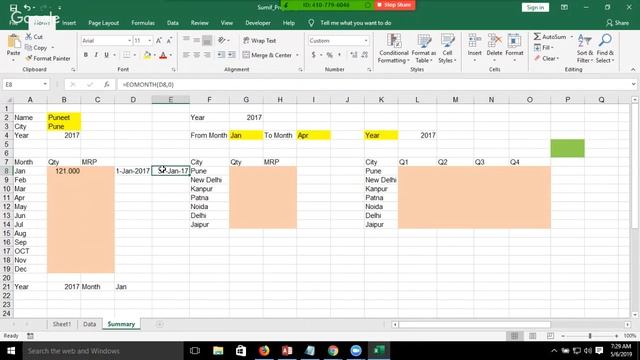Decrease font size with small A icon

[x=169, y=40]
